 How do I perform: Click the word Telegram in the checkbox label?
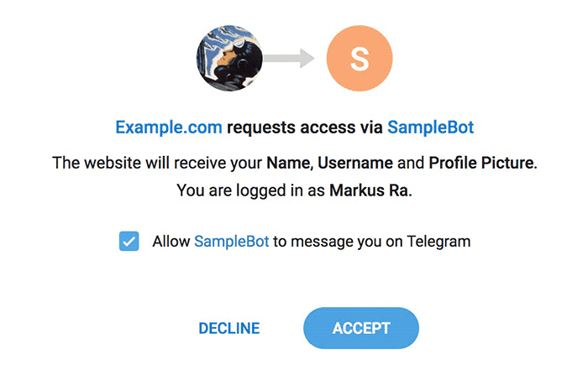pyautogui.click(x=438, y=242)
